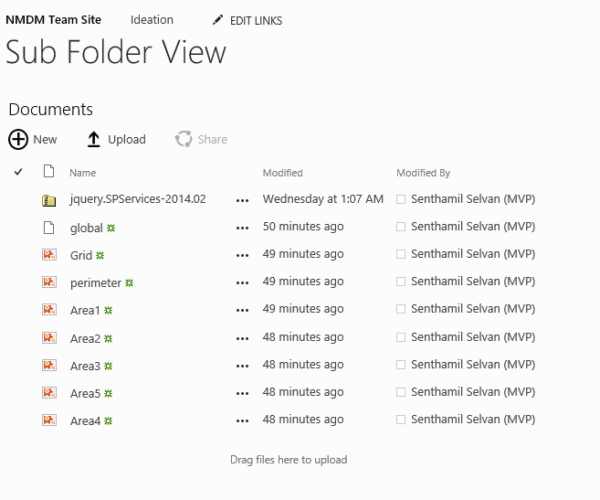
Task: Open the Area3 document link
Action: click(x=85, y=365)
